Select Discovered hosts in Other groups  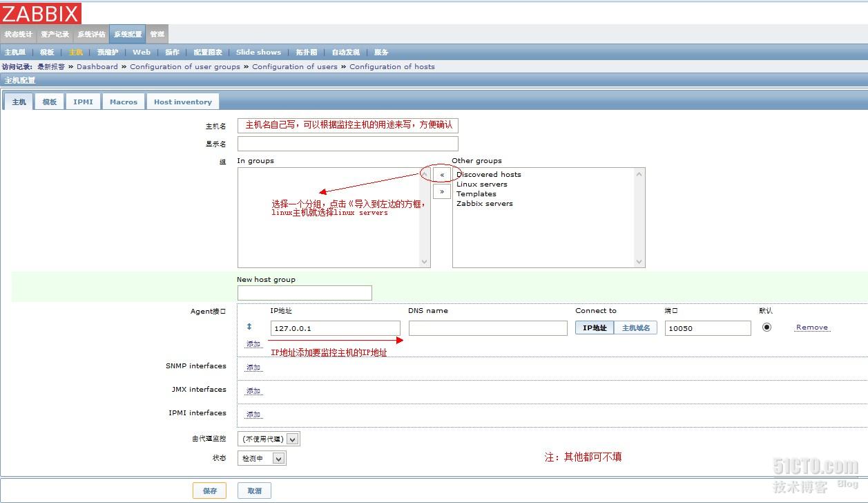coord(489,175)
